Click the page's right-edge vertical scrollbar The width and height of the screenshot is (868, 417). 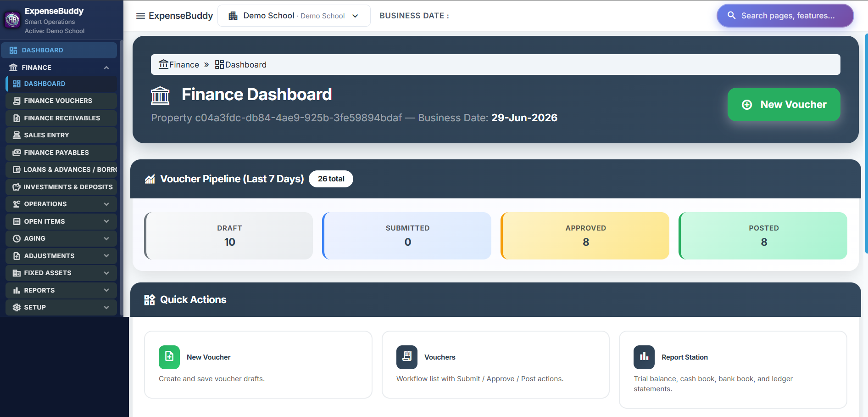coord(866,143)
